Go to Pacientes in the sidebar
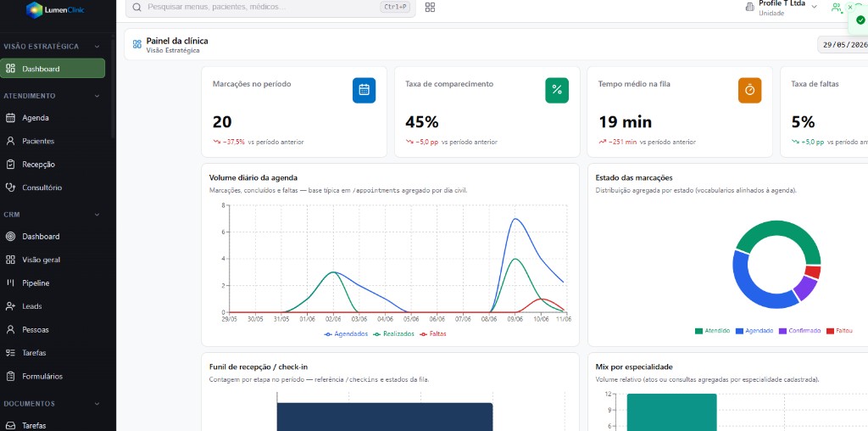 pyautogui.click(x=53, y=141)
